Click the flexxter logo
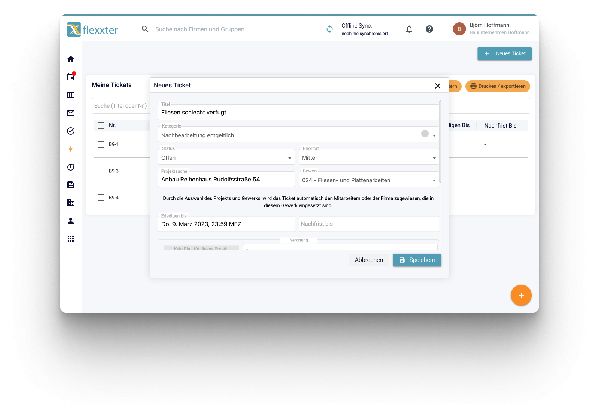The height and width of the screenshot is (420, 600). tap(92, 29)
